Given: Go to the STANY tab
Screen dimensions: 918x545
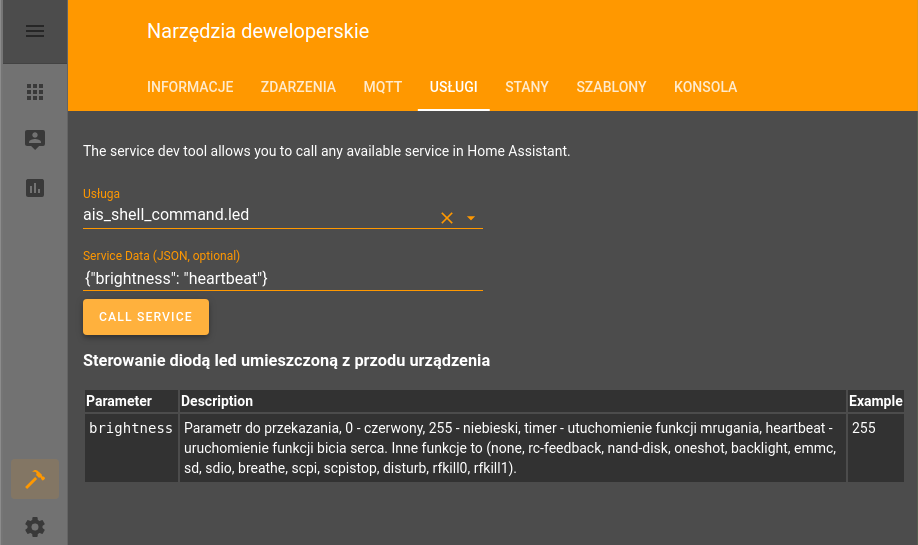Looking at the screenshot, I should (x=527, y=87).
